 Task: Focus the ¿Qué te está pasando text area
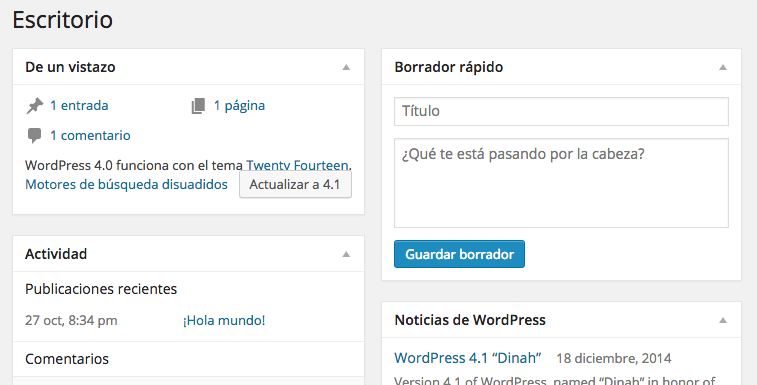point(561,183)
